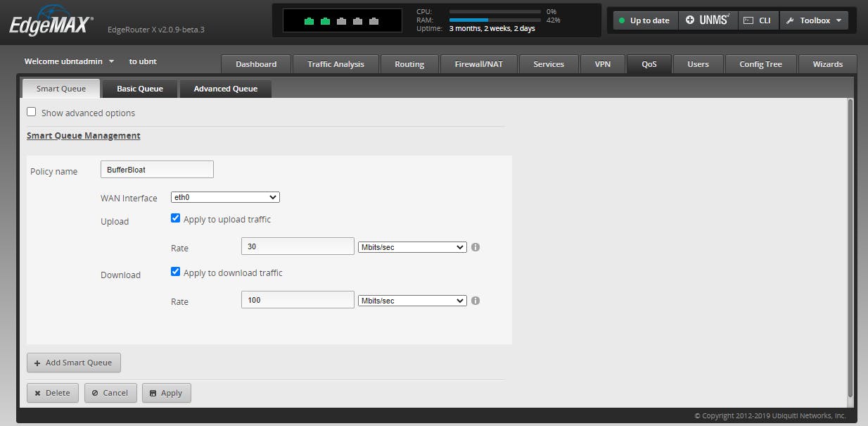Click the Ubiquiti copyright footer text
The width and height of the screenshot is (868, 426).
click(770, 416)
